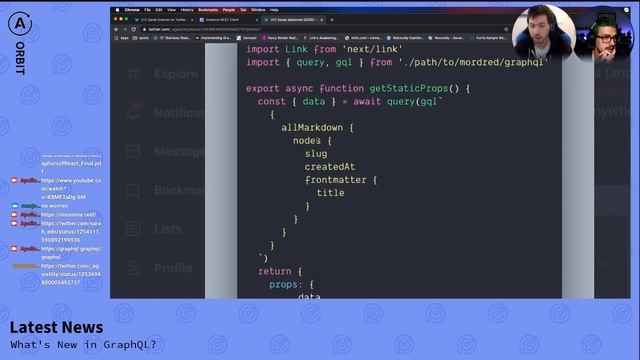The image size is (640, 360).
Task: Click the enlarged code image in tweet
Action: [399, 171]
